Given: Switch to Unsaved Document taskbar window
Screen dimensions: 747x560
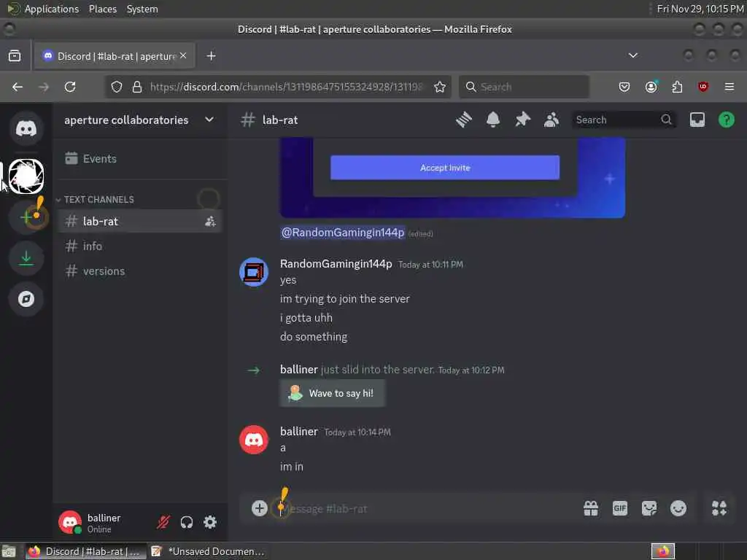Looking at the screenshot, I should tap(208, 551).
